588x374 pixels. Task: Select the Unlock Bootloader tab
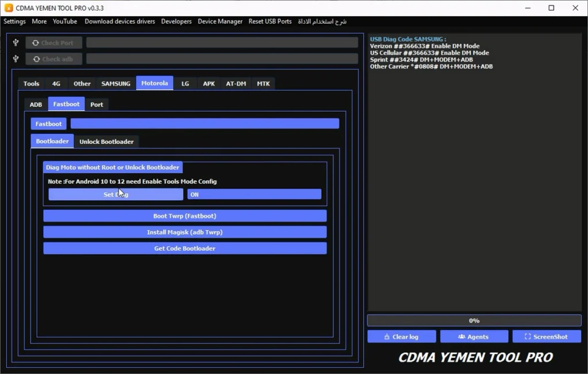(106, 142)
